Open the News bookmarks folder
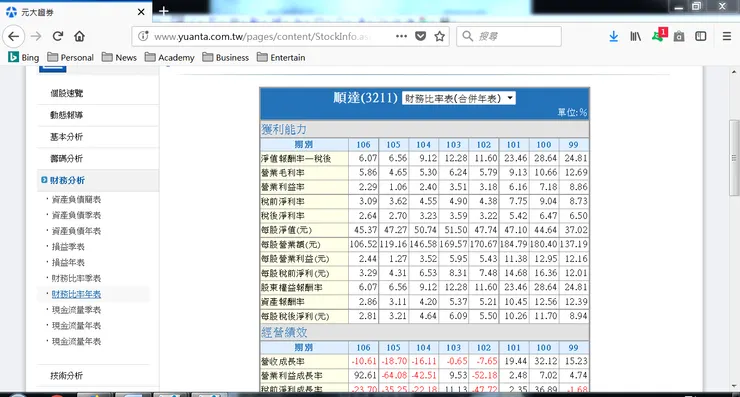 tap(119, 58)
